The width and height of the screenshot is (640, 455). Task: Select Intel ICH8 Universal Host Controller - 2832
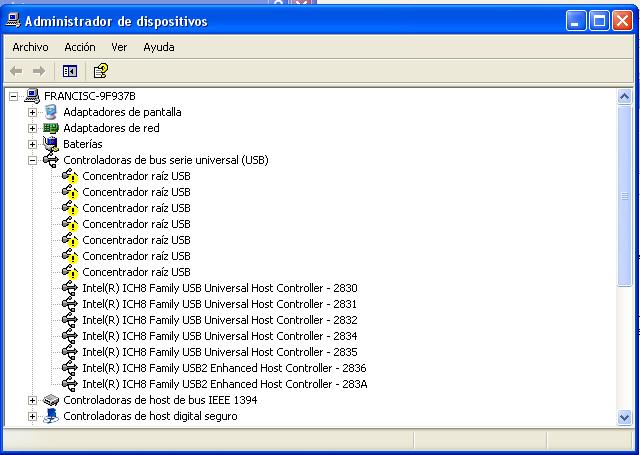coord(220,320)
